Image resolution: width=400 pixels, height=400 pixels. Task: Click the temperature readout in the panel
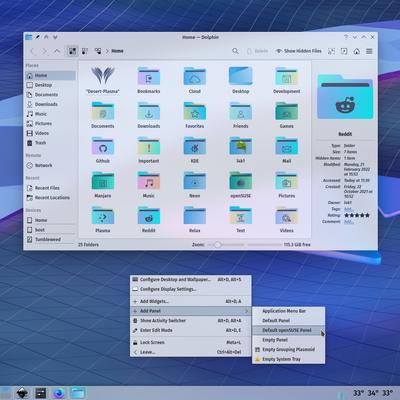click(x=373, y=393)
